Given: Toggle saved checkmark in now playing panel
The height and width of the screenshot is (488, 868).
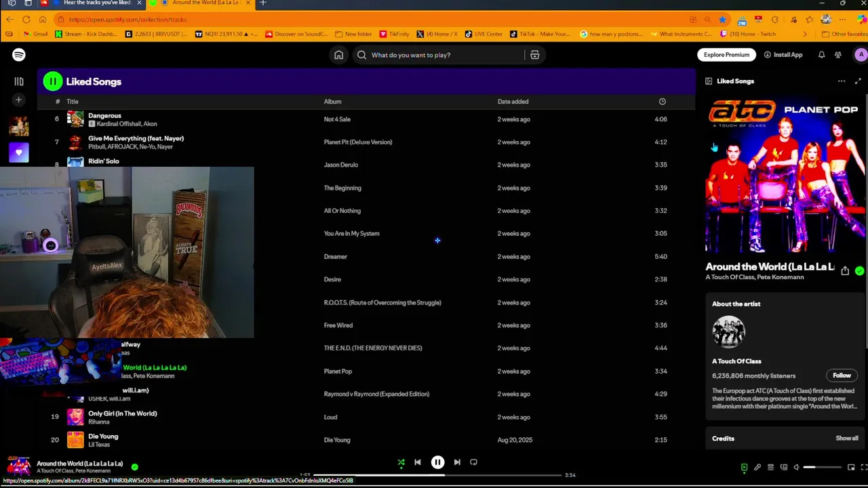Looking at the screenshot, I should click(859, 271).
